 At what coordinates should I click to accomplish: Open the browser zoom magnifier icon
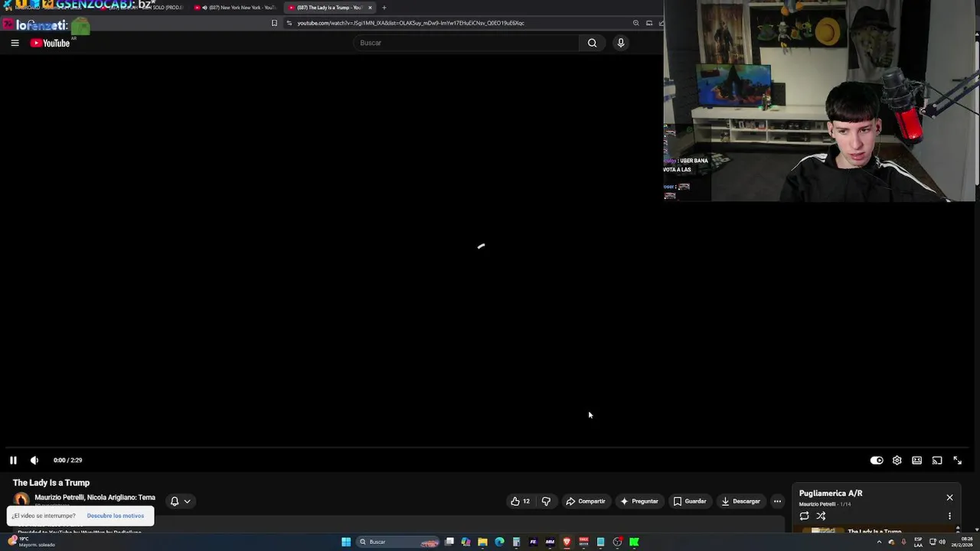pos(635,23)
